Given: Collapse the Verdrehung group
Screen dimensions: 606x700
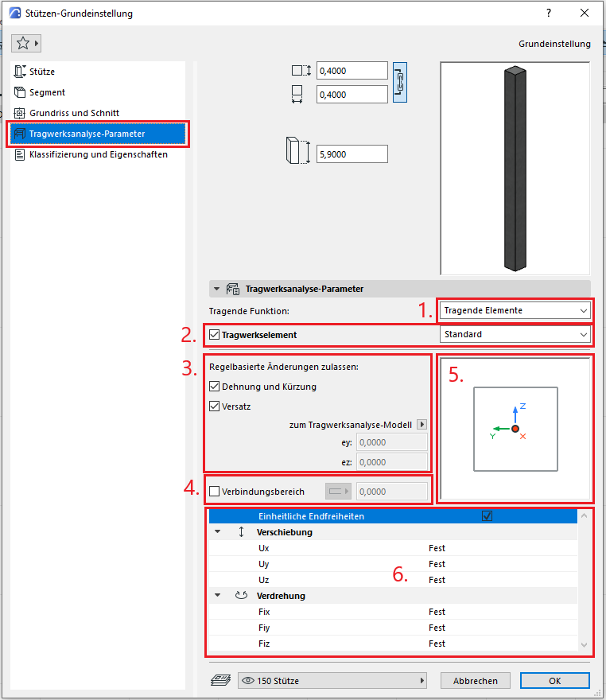Looking at the screenshot, I should click(218, 596).
